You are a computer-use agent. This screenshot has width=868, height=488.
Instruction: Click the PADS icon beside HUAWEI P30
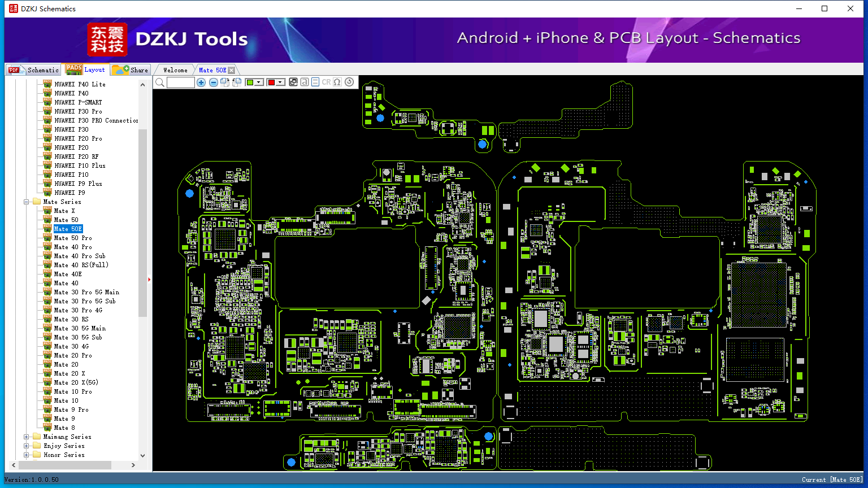[47, 129]
